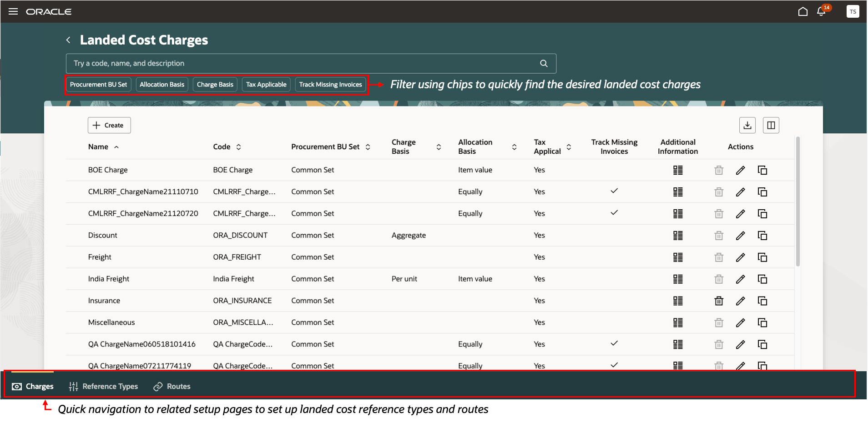Delete the Insurance charge
The image size is (868, 423).
tap(719, 301)
